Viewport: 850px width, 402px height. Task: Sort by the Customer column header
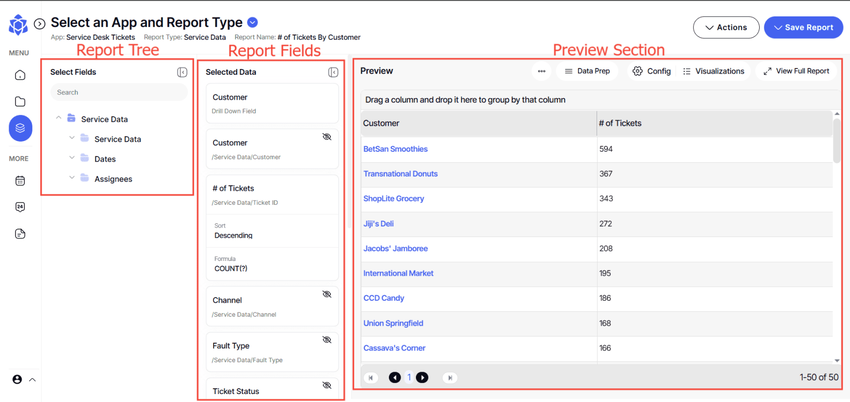(x=479, y=123)
